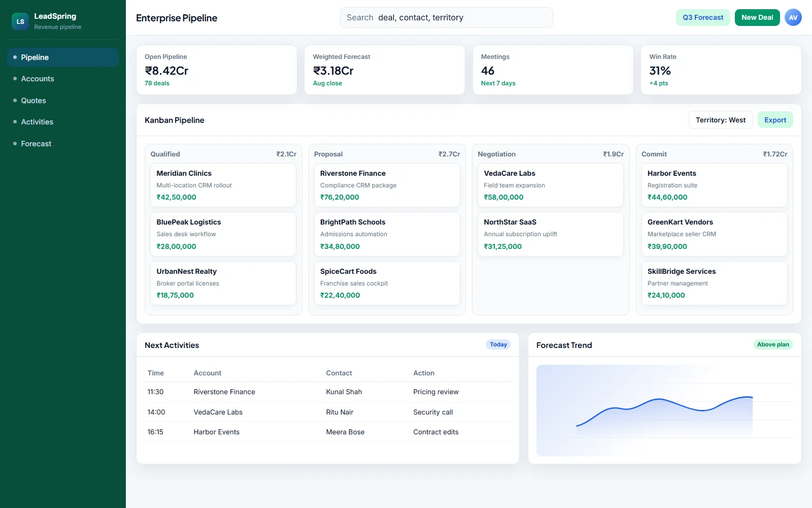
Task: Select the Ritu Nair contact cell
Action: point(340,412)
